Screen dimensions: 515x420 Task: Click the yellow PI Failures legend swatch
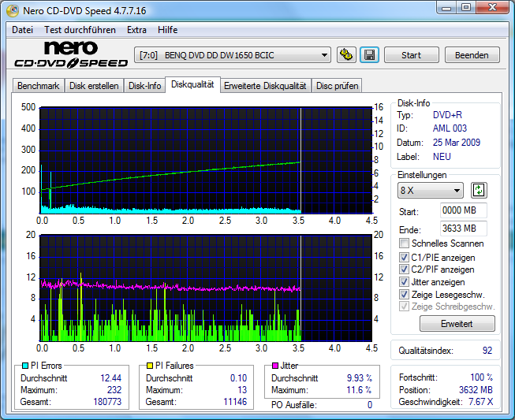point(149,366)
